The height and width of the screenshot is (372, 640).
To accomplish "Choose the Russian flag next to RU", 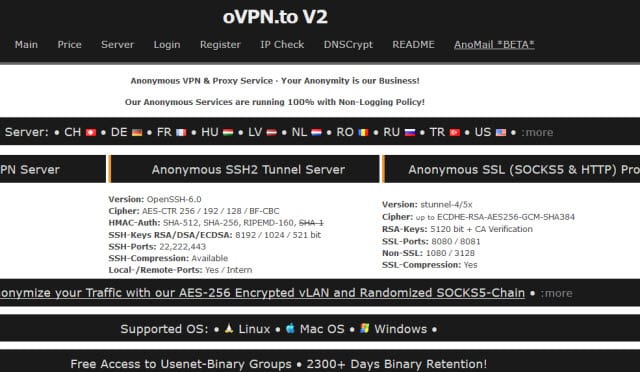I will point(410,132).
